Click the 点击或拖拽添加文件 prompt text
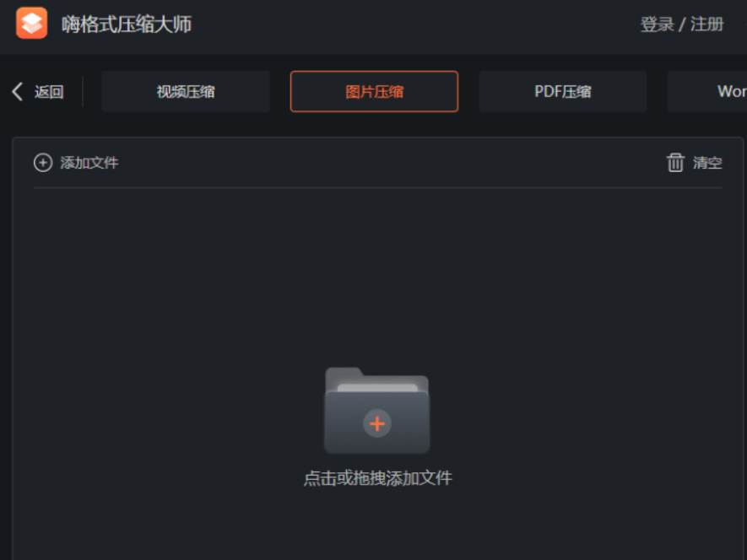 point(378,478)
